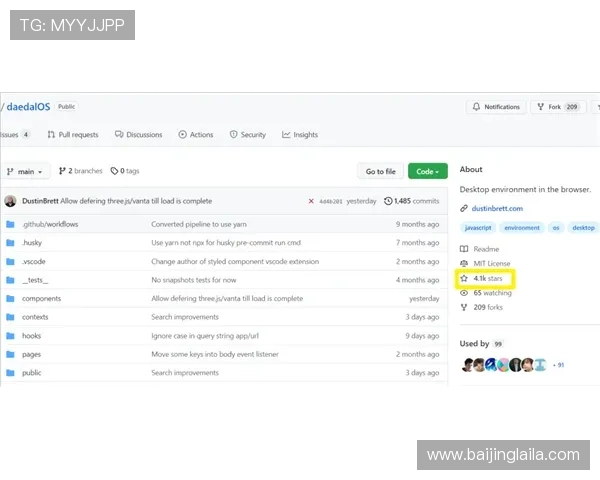The width and height of the screenshot is (600, 480).
Task: Open the Used by 99 section
Action: 481,344
